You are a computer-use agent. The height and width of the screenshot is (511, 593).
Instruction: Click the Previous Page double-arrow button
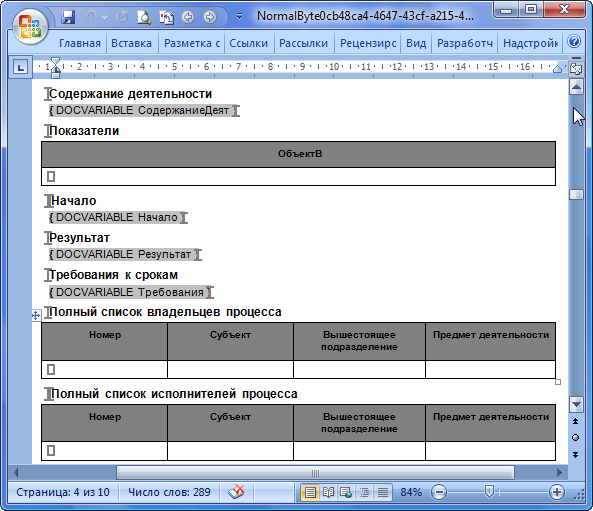coord(576,421)
